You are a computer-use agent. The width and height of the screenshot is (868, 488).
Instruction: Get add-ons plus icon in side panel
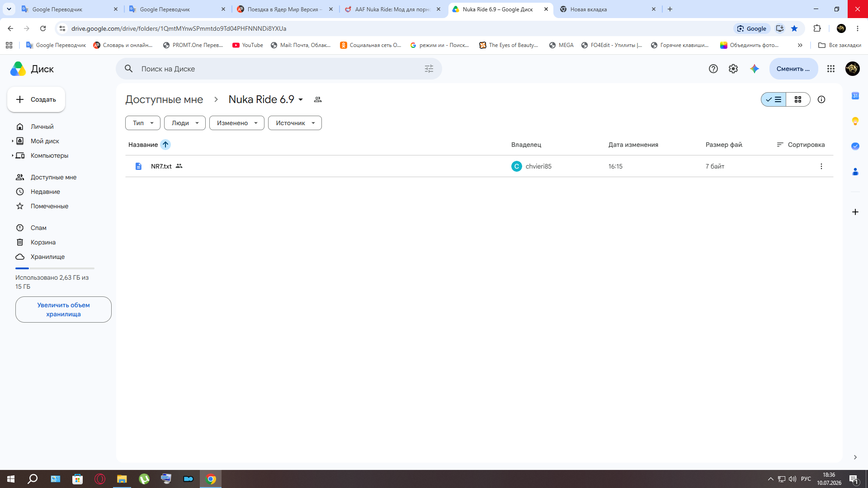point(855,212)
